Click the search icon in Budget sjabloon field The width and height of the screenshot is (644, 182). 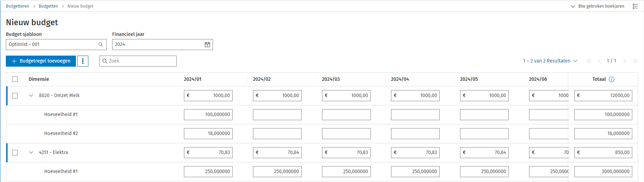(x=101, y=45)
